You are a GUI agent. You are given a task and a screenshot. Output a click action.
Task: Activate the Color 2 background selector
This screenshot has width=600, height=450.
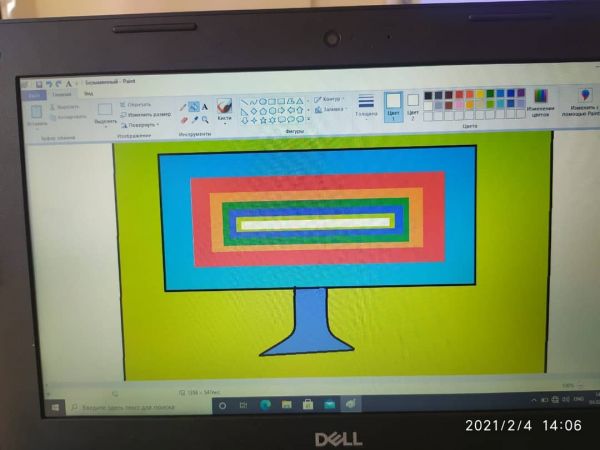[x=413, y=103]
